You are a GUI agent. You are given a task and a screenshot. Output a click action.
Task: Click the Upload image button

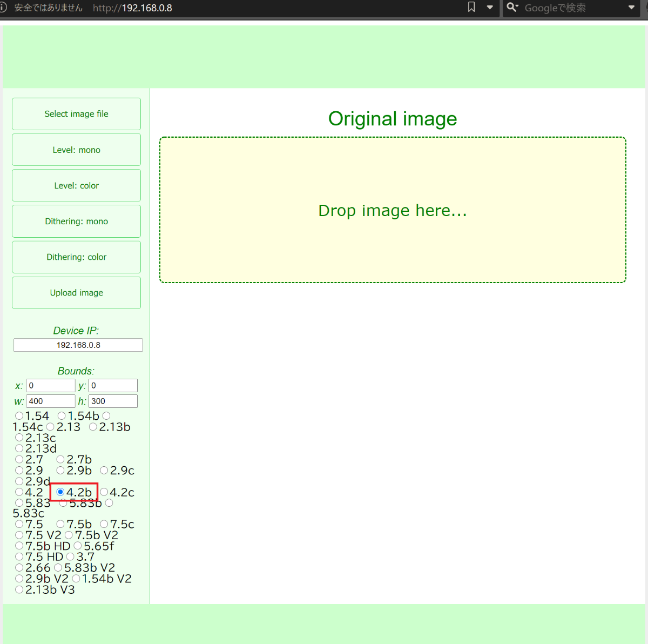(x=76, y=293)
